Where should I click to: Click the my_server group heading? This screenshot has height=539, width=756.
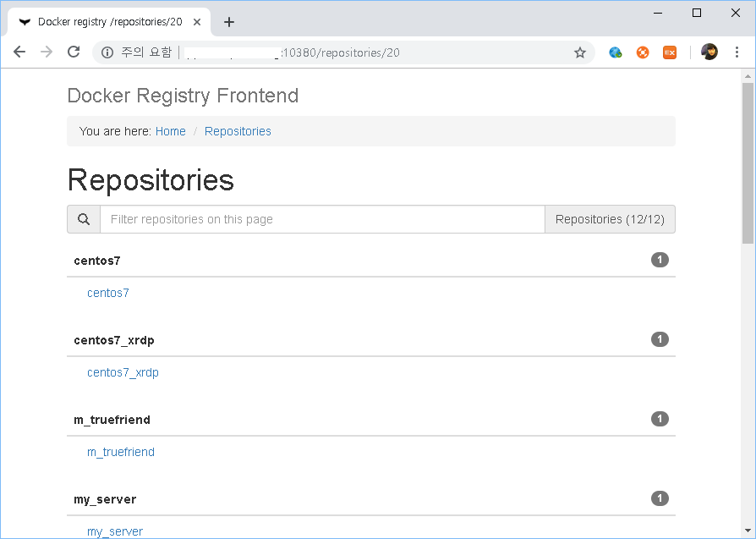pyautogui.click(x=105, y=499)
